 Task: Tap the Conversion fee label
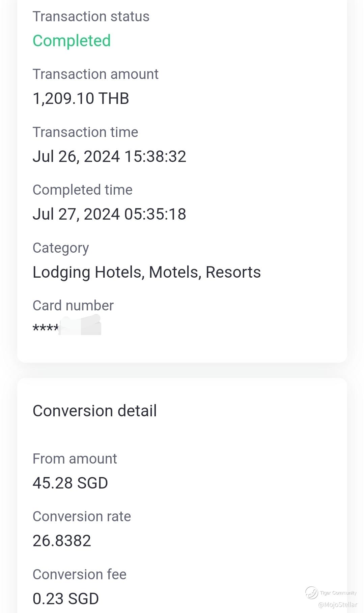tap(79, 575)
